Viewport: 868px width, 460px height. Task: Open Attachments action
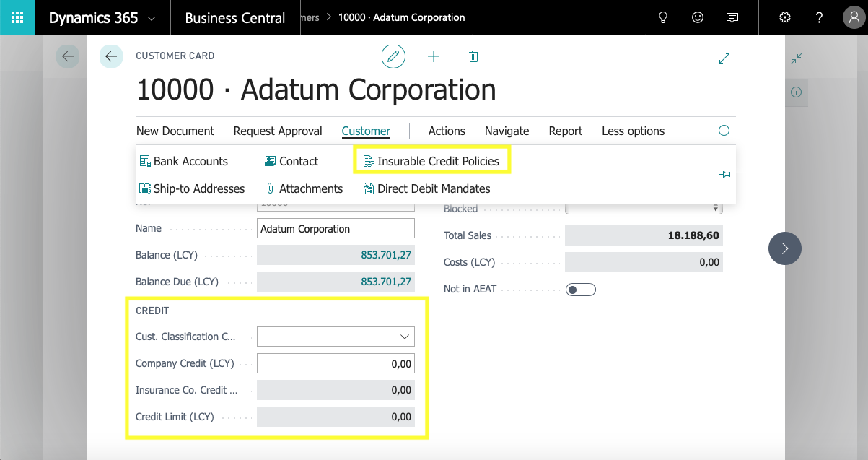click(304, 188)
